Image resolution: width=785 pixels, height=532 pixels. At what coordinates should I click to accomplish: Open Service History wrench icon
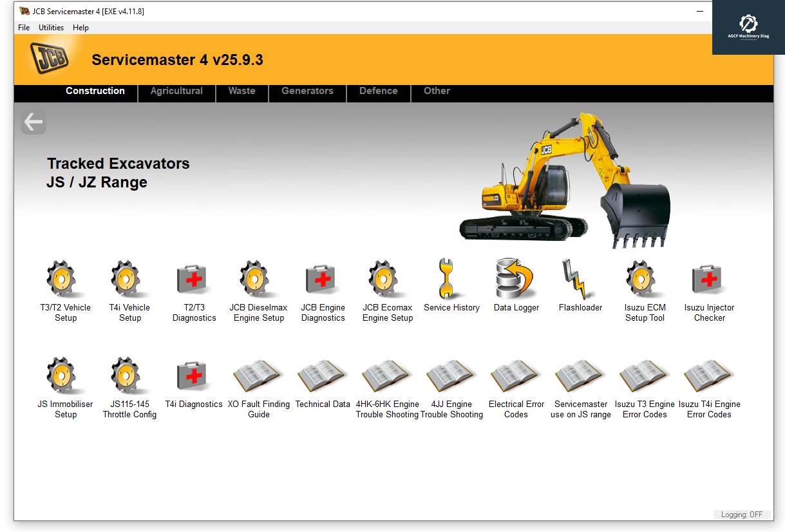point(451,280)
